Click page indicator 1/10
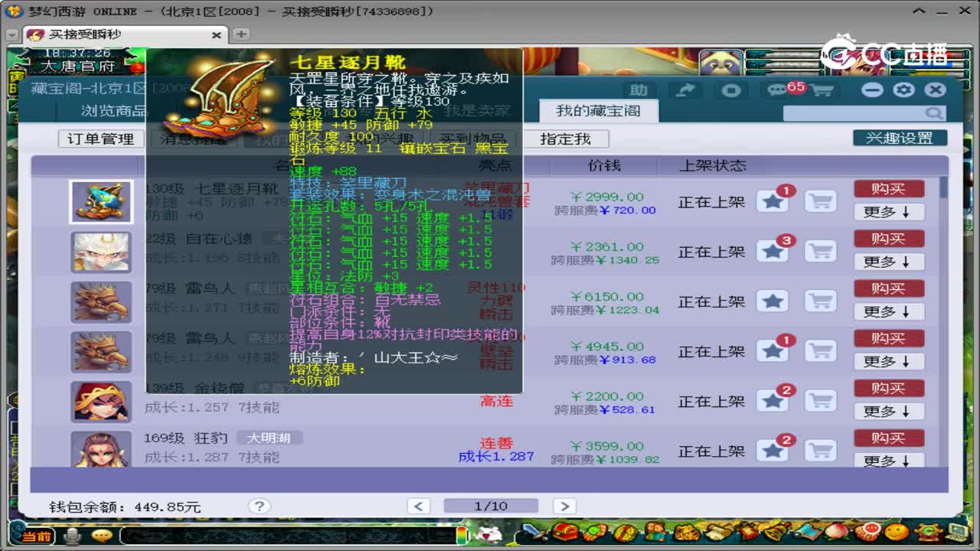The height and width of the screenshot is (551, 980). pos(491,506)
